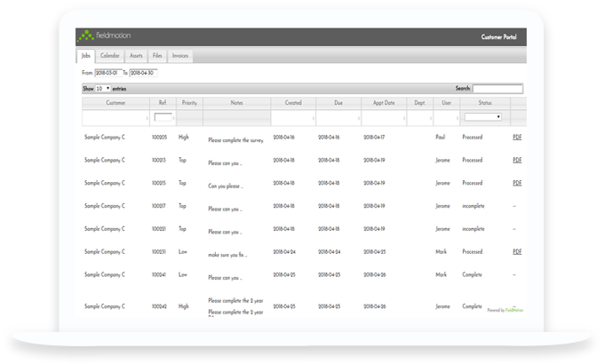Sort by the Dept. column header
604x364 pixels.
420,103
